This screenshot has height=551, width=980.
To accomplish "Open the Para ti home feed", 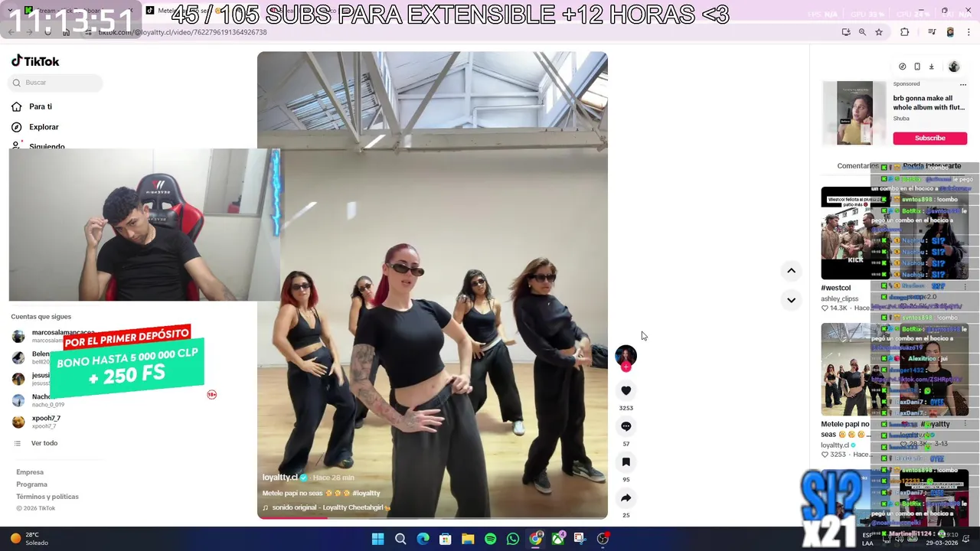I will tap(32, 107).
